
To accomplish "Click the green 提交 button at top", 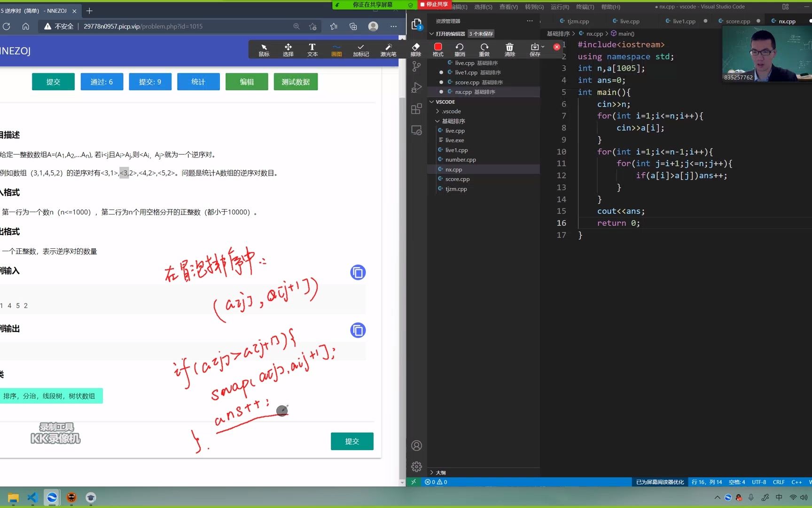I will pyautogui.click(x=53, y=82).
